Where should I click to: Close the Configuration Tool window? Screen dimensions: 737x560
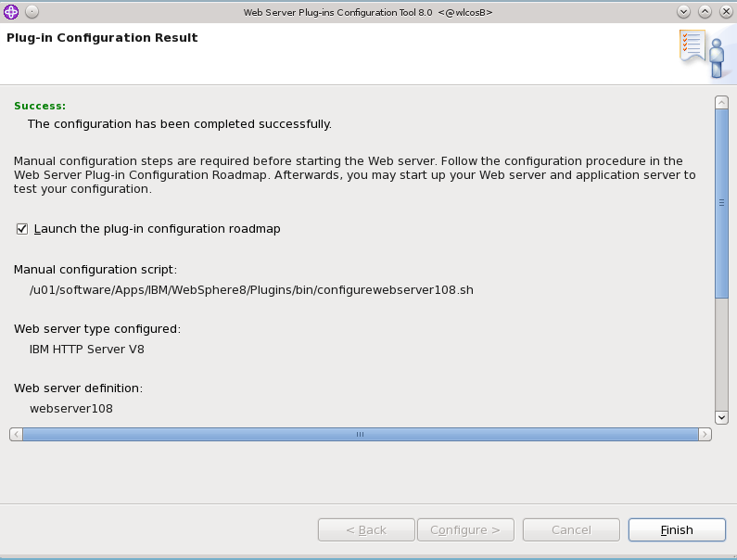point(726,12)
